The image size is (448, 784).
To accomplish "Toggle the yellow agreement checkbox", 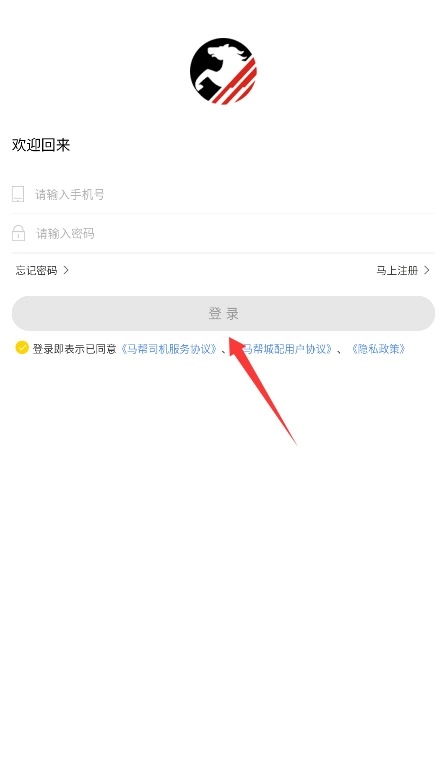I will point(22,348).
